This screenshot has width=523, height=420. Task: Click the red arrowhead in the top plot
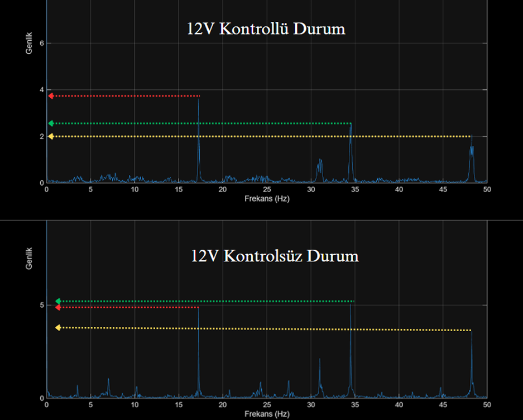[51, 96]
